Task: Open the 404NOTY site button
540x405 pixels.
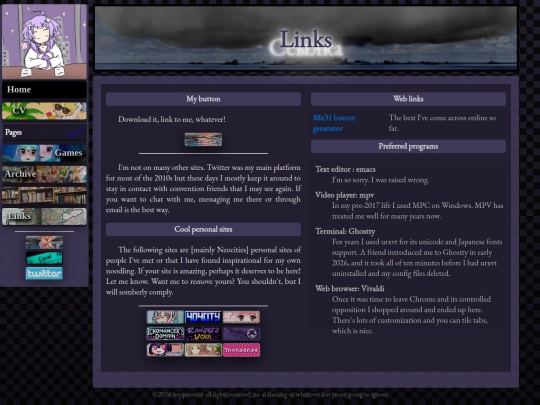Action: point(203,317)
